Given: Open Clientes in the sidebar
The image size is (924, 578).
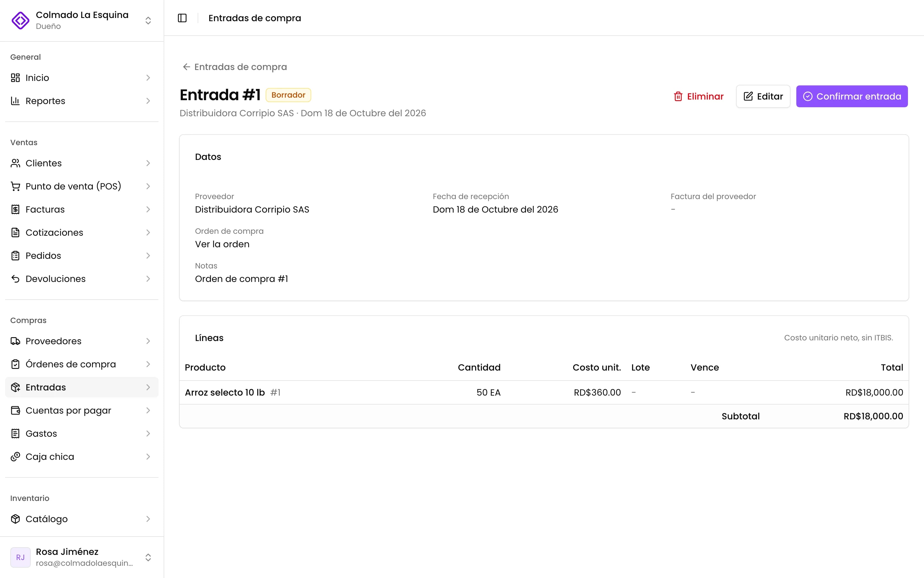Looking at the screenshot, I should click(82, 163).
